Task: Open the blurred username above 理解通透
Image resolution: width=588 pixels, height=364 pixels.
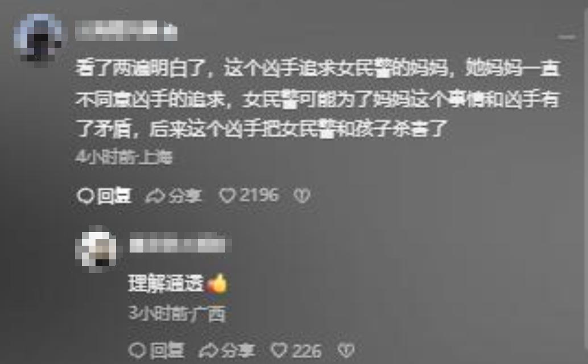Action: pyautogui.click(x=180, y=245)
